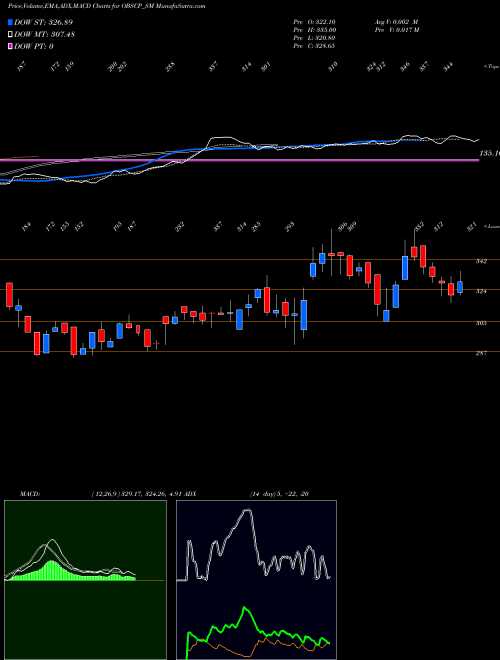This screenshot has height=660, width=500.
Task: Click the 324 price axis label
Action: [481, 291]
